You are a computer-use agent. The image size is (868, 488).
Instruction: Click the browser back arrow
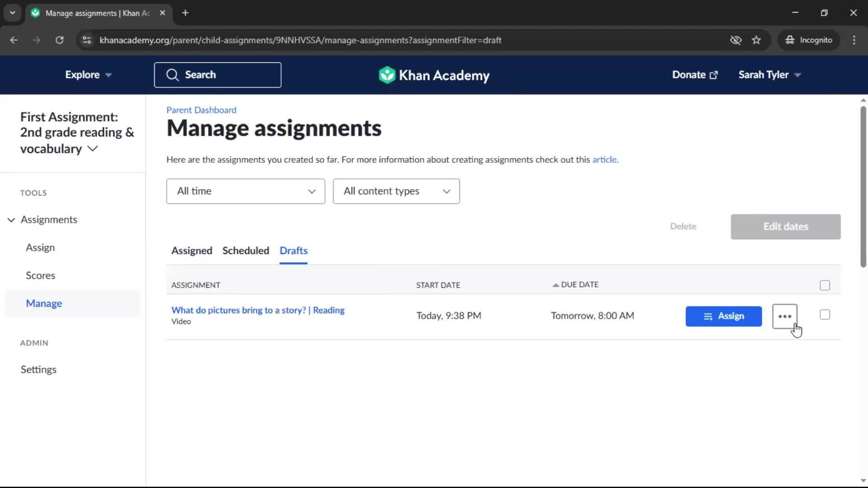point(14,40)
